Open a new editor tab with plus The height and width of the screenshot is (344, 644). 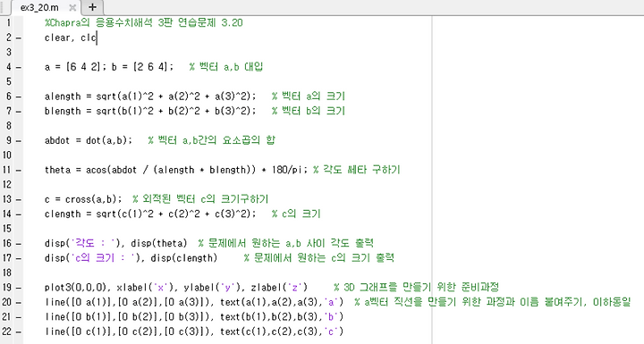(92, 7)
